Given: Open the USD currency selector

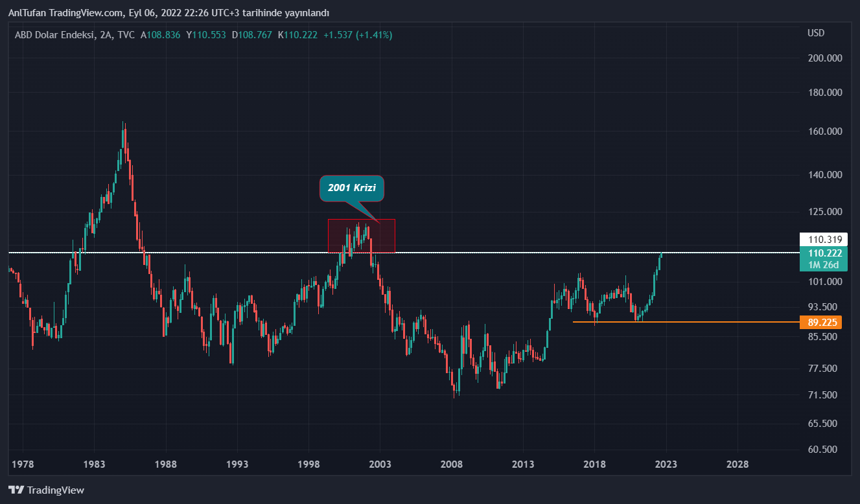Looking at the screenshot, I should tap(816, 33).
